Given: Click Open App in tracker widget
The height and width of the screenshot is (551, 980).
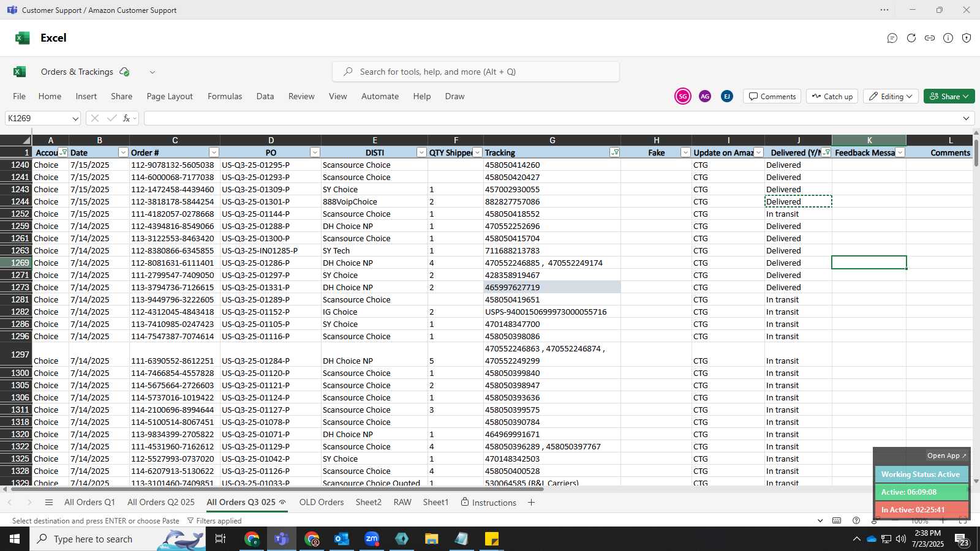Looking at the screenshot, I should pyautogui.click(x=946, y=455).
